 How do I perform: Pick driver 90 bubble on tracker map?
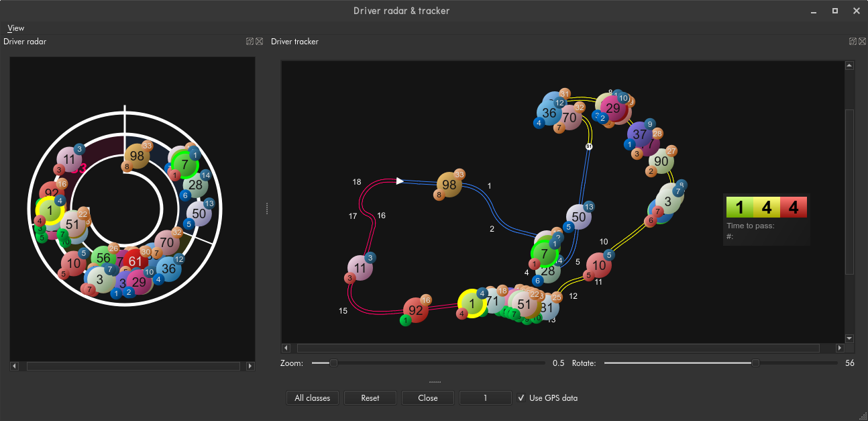[661, 162]
